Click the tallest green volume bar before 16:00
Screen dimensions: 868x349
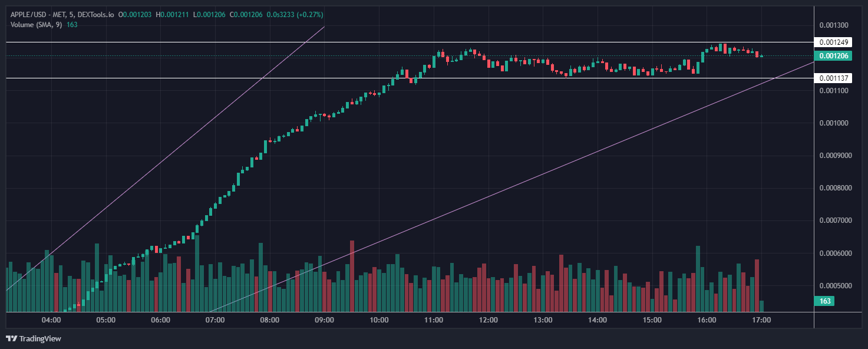(x=698, y=277)
